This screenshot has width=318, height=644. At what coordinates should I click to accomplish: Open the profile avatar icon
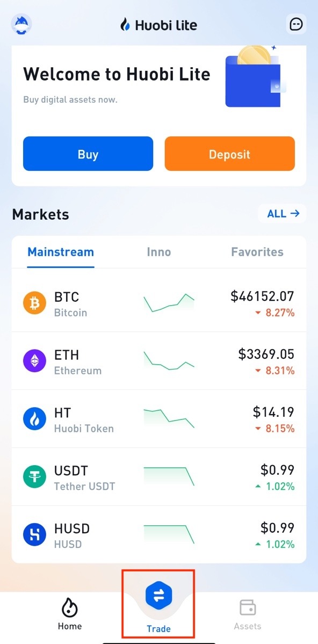coord(21,24)
